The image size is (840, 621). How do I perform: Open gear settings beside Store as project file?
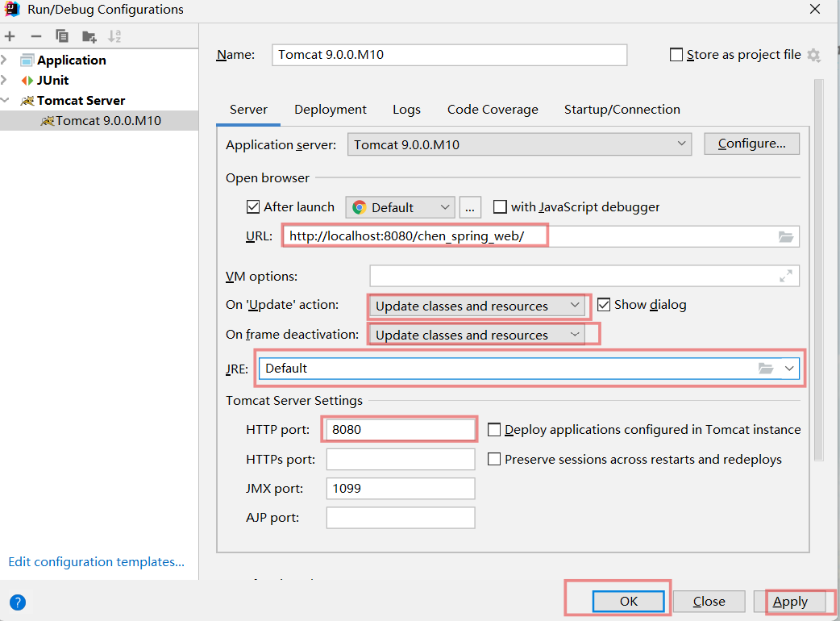tap(813, 55)
